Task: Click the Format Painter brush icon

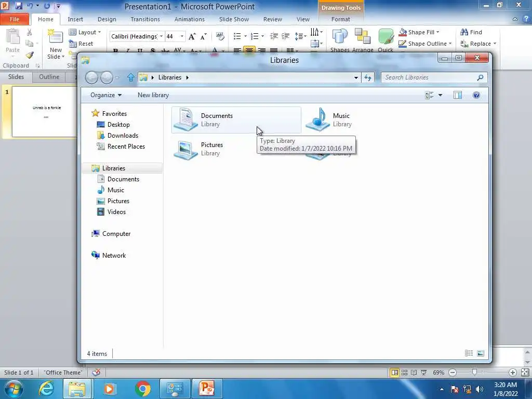Action: tap(30, 55)
